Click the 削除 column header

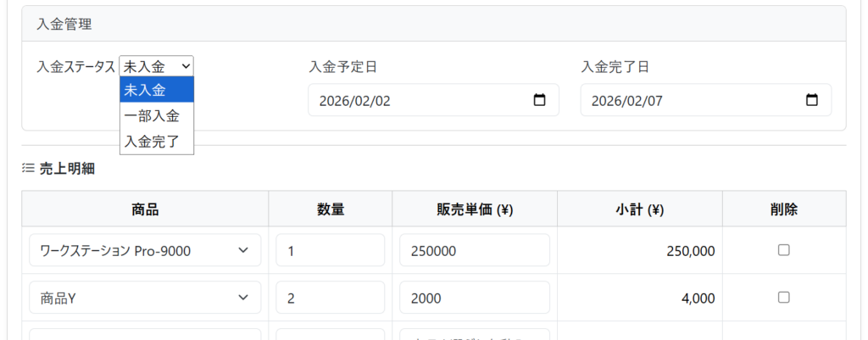pos(784,209)
